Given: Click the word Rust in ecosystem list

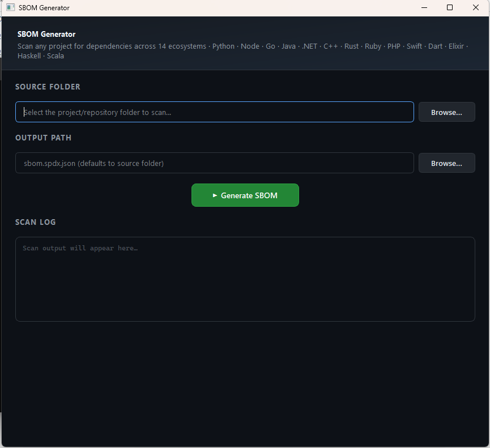Looking at the screenshot, I should click(x=351, y=46).
